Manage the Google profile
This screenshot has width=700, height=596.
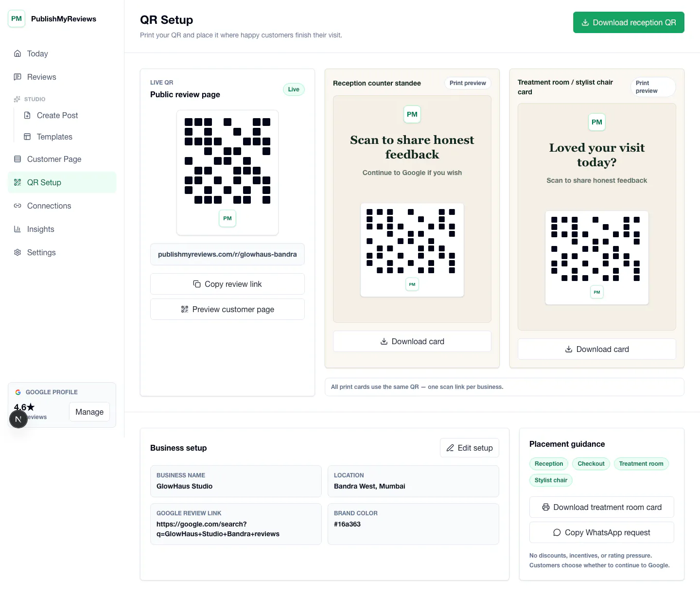[x=89, y=412]
